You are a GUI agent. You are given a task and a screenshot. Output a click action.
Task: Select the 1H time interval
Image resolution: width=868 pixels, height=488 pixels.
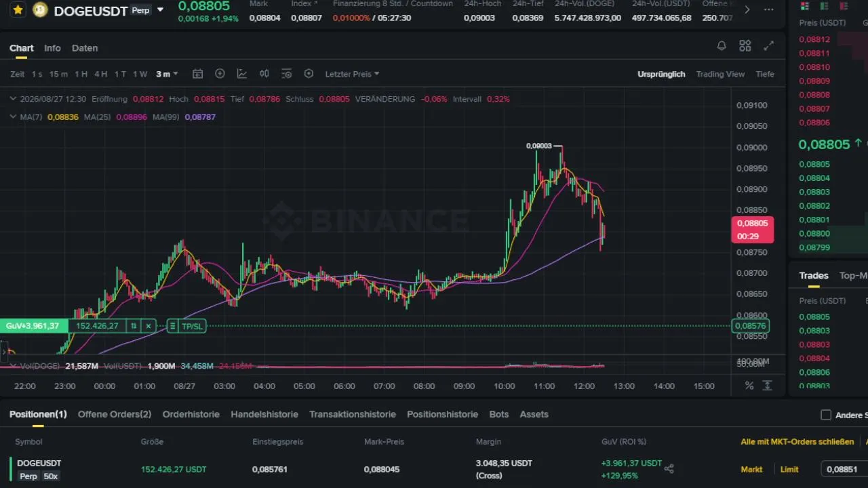[81, 74]
